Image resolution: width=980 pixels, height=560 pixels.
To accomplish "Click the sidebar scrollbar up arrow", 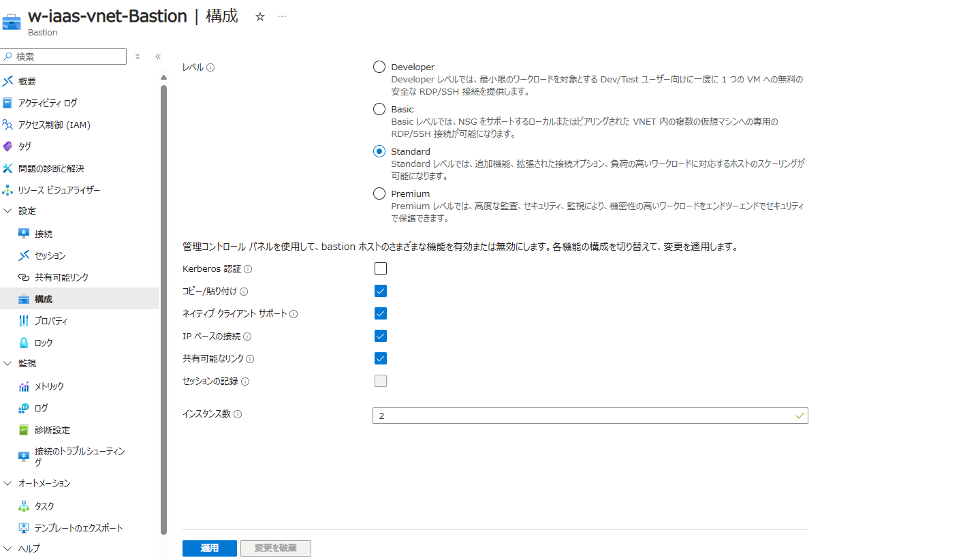I will [163, 76].
